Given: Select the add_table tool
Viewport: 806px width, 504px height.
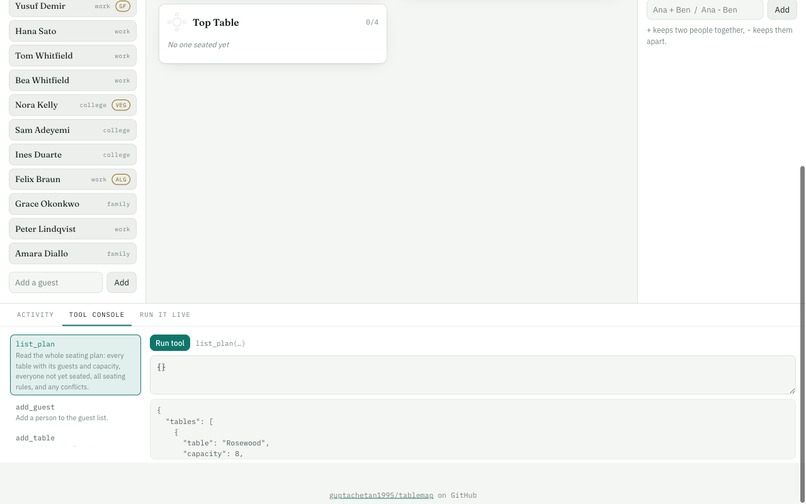Looking at the screenshot, I should pos(76,439).
